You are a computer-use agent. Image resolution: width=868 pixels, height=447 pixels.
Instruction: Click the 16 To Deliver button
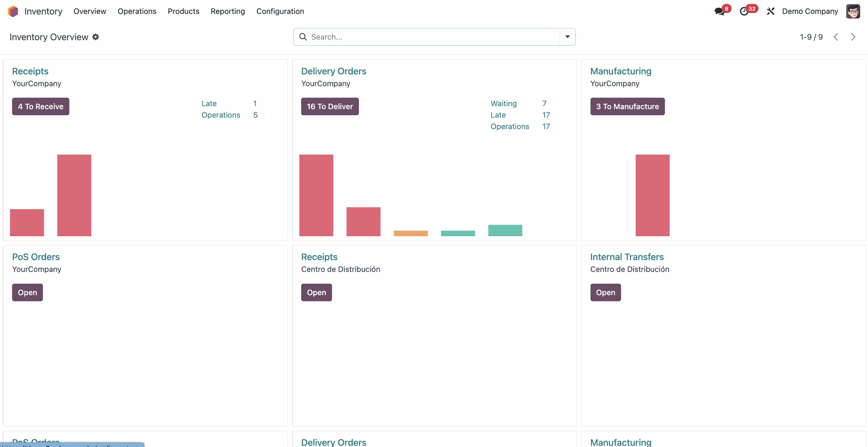pos(330,107)
